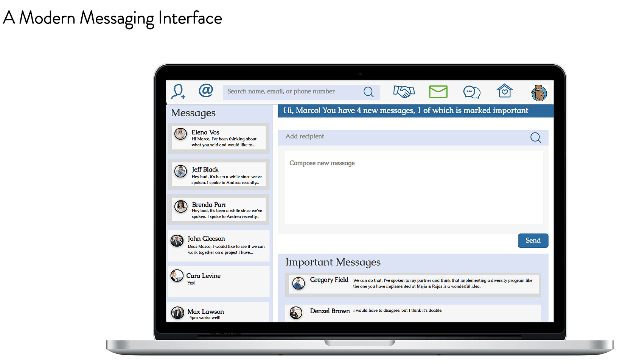Click the Important Messages heading
625x364 pixels.
(x=333, y=262)
